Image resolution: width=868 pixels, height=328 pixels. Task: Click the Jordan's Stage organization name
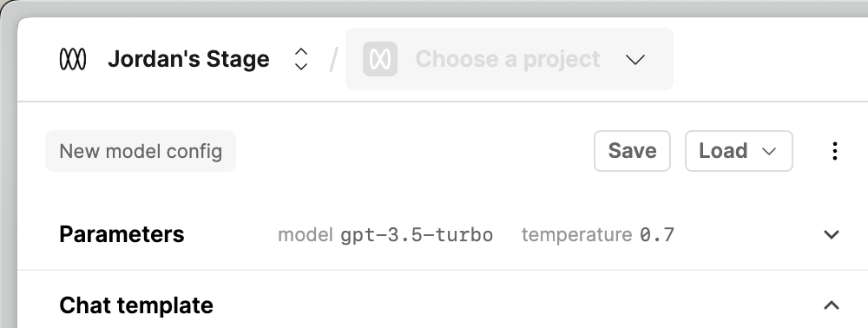[x=188, y=59]
